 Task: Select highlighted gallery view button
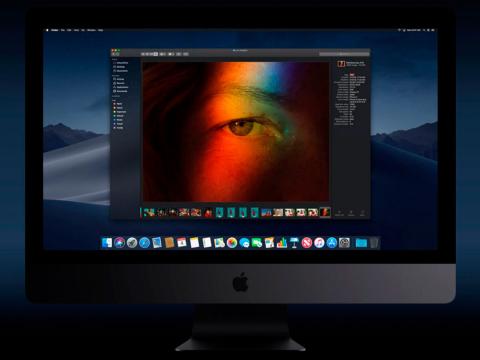[x=156, y=54]
